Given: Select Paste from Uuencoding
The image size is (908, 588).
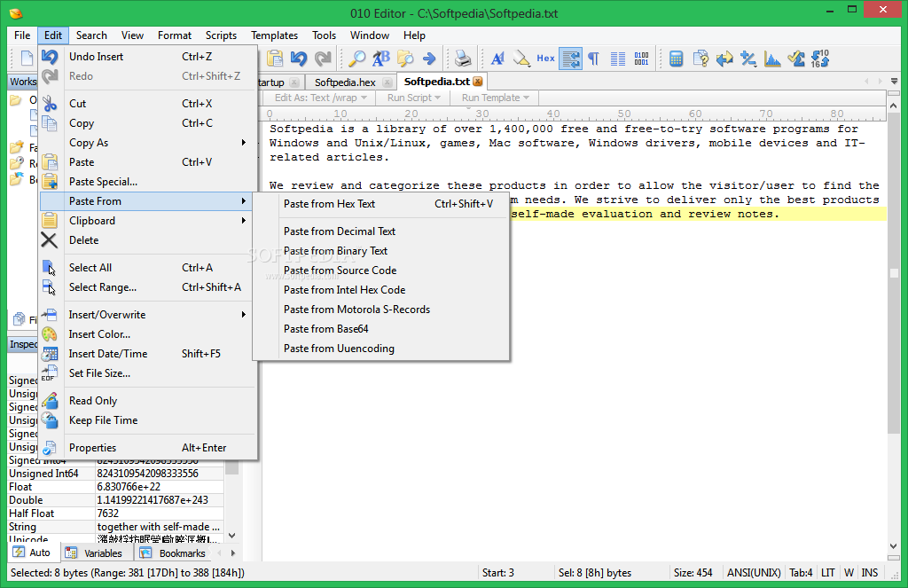Looking at the screenshot, I should point(381,349).
